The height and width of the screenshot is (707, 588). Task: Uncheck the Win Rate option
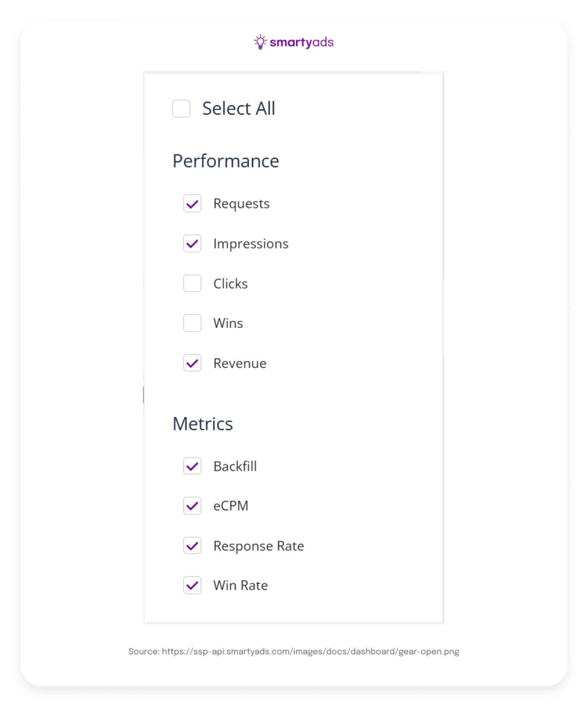pos(192,586)
